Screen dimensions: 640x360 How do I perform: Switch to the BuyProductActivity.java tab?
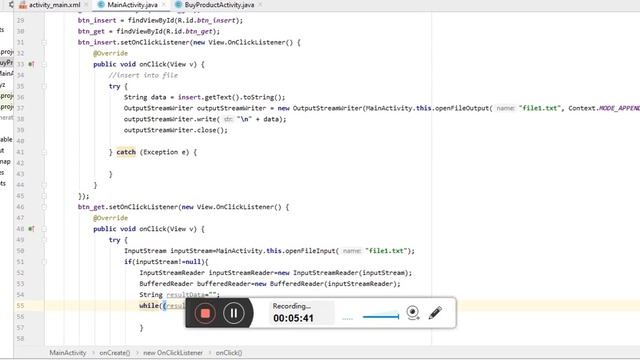(219, 5)
